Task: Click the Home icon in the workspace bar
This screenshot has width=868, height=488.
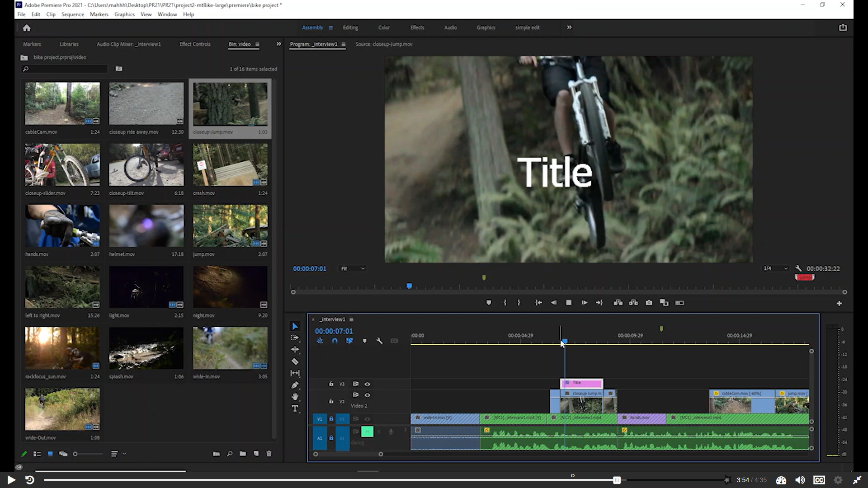Action: (27, 28)
